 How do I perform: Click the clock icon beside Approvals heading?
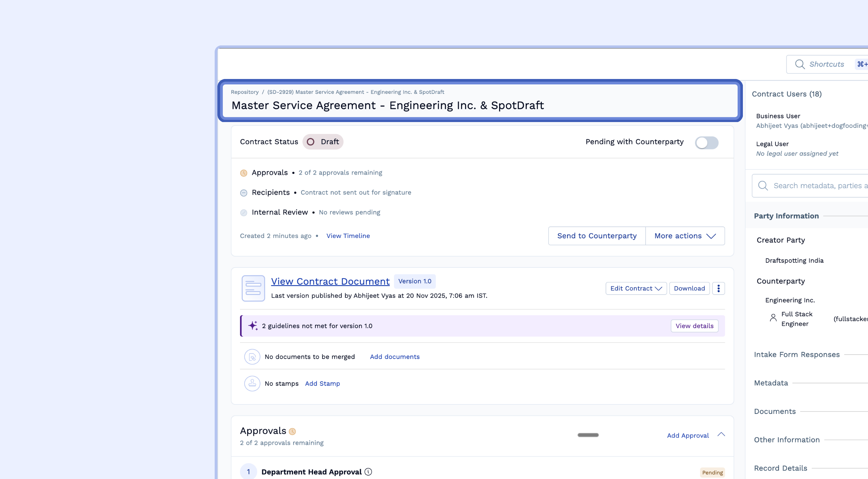coord(292,431)
